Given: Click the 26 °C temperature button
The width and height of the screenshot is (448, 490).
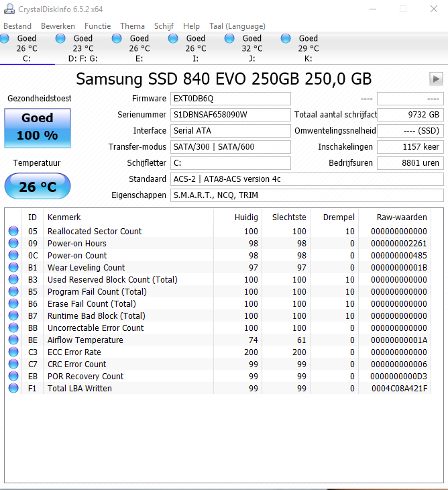Looking at the screenshot, I should [x=38, y=186].
